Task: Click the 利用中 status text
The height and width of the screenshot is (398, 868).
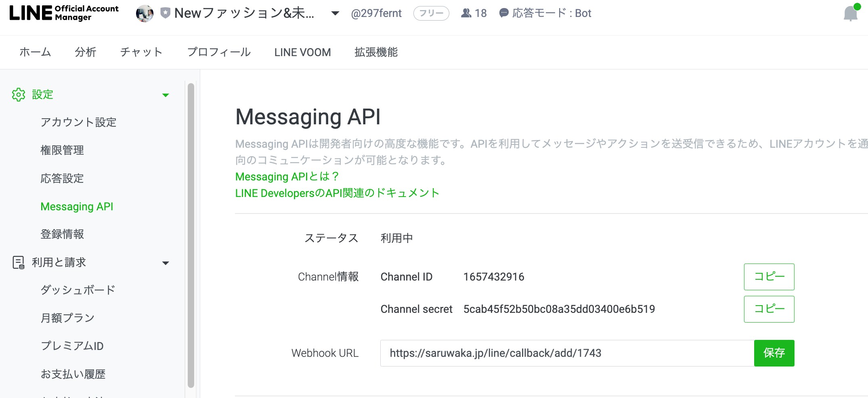Action: tap(397, 238)
